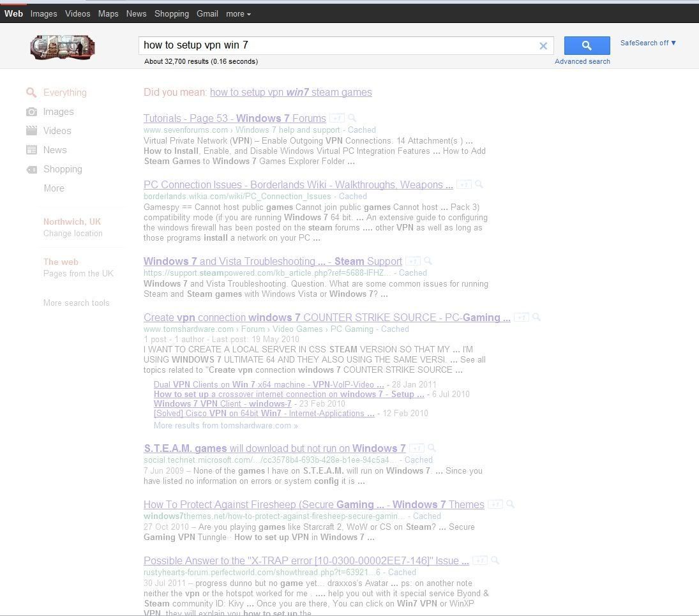
Task: Open Cached link for rustyhearts-forum result
Action: tap(402, 572)
